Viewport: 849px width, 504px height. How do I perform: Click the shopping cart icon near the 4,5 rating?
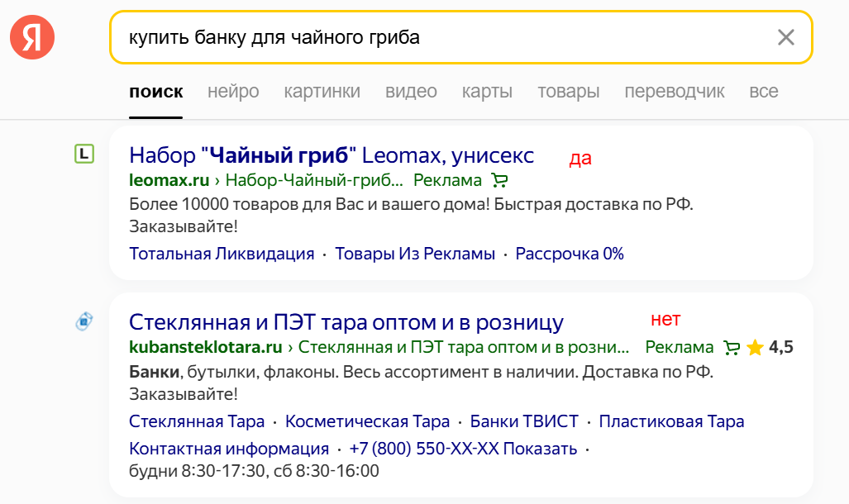(x=731, y=348)
